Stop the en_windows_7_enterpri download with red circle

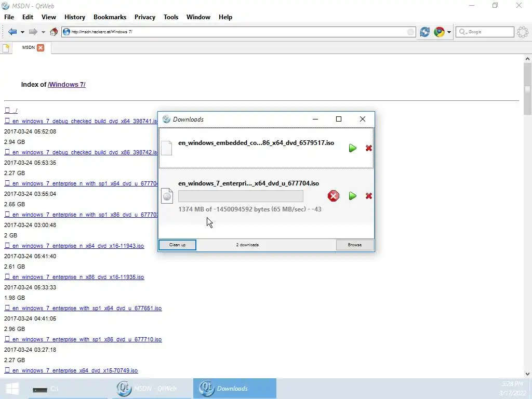click(333, 196)
